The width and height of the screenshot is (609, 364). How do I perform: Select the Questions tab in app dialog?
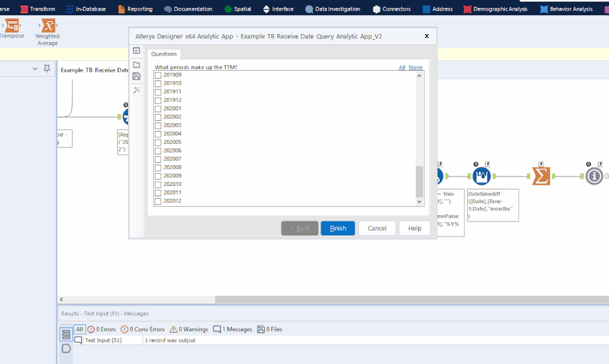[x=164, y=54]
